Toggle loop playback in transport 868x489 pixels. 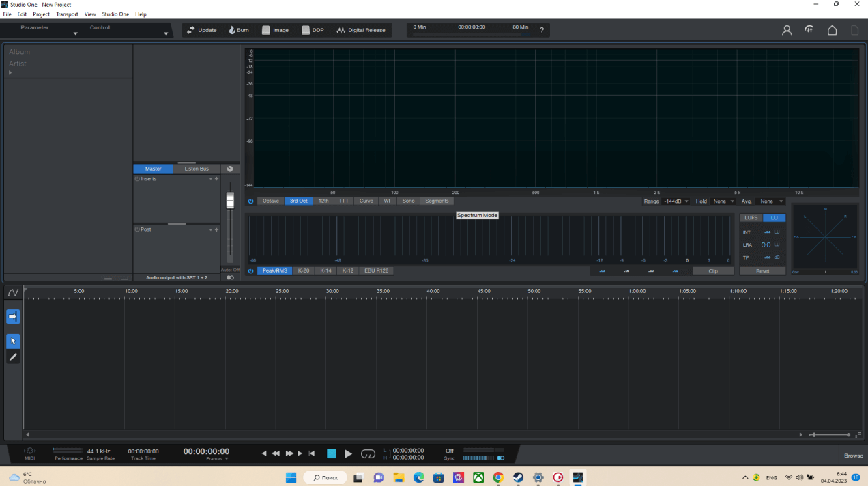tap(368, 453)
